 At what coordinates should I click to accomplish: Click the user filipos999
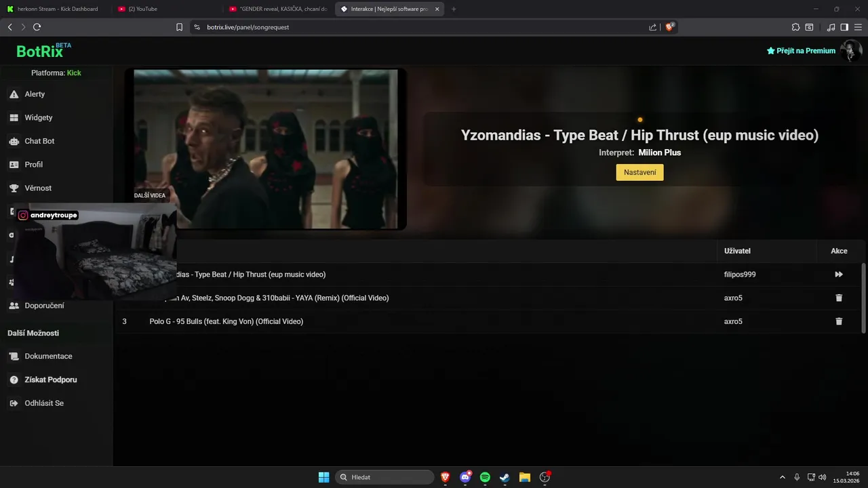pos(740,274)
